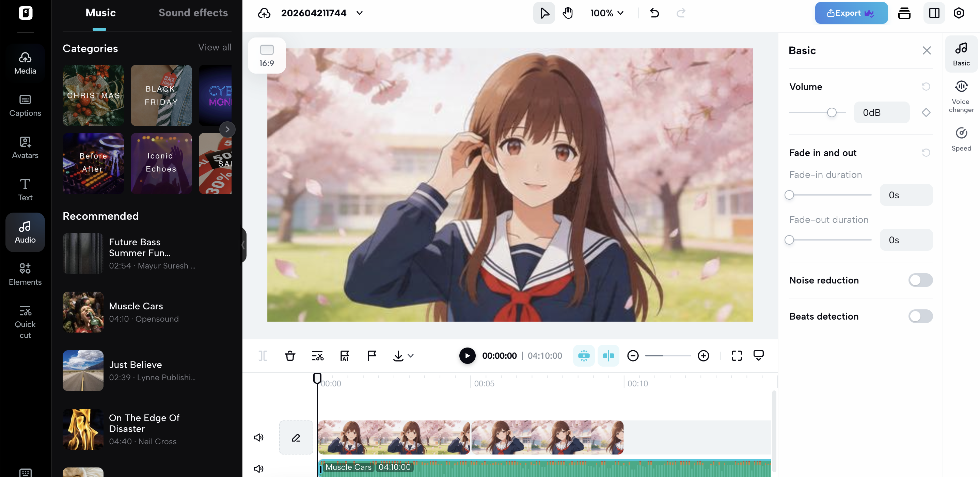Select the Captions tool in the sidebar
The height and width of the screenshot is (477, 980).
pos(25,105)
